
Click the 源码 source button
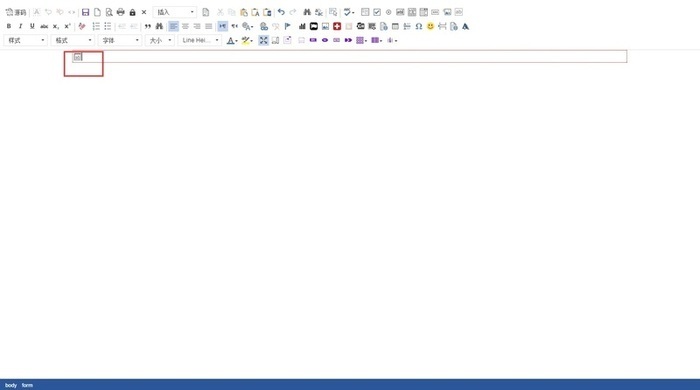[x=16, y=12]
